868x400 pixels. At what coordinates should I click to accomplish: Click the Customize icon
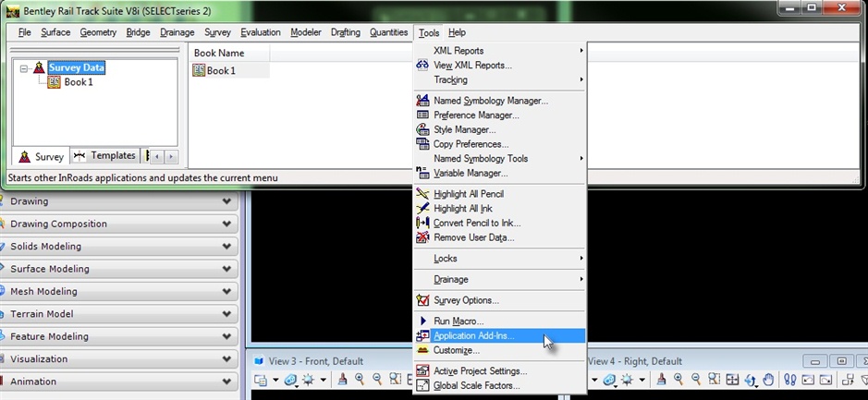(422, 350)
